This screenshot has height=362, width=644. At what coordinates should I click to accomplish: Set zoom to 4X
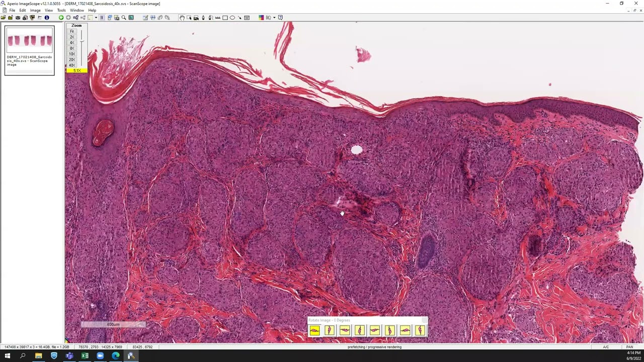(72, 43)
